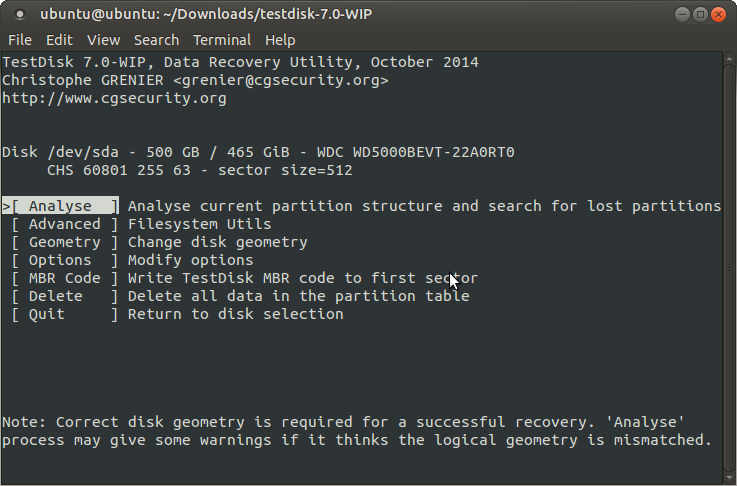Choose the Advanced Filesystem Utils option
This screenshot has width=737, height=486.
click(65, 224)
